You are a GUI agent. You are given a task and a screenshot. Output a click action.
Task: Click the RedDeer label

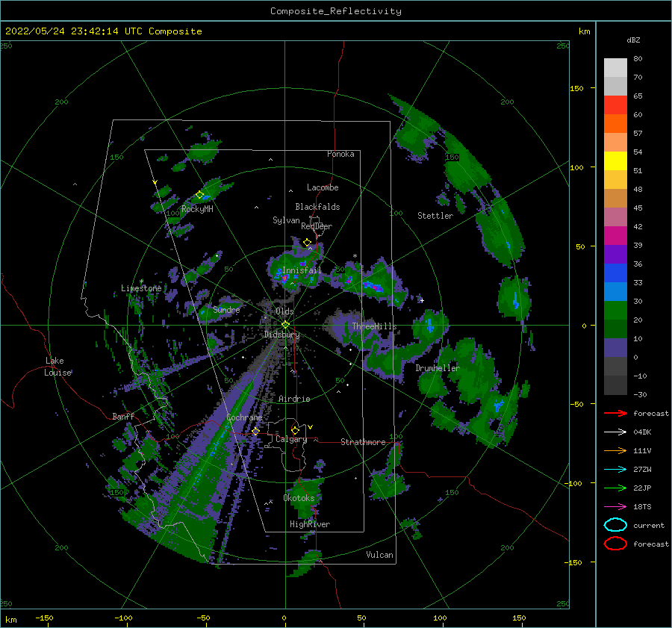pyautogui.click(x=317, y=226)
